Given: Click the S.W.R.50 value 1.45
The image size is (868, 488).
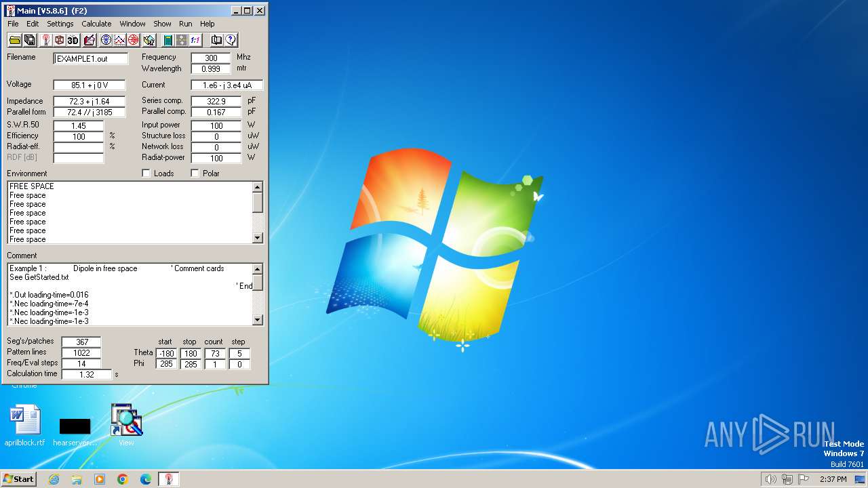Looking at the screenshot, I should [x=79, y=126].
